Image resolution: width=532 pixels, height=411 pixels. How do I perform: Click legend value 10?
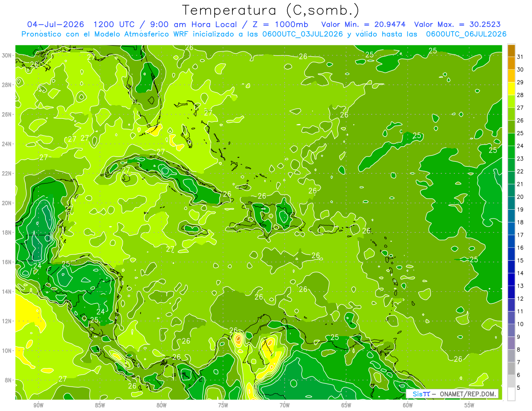[520, 324]
